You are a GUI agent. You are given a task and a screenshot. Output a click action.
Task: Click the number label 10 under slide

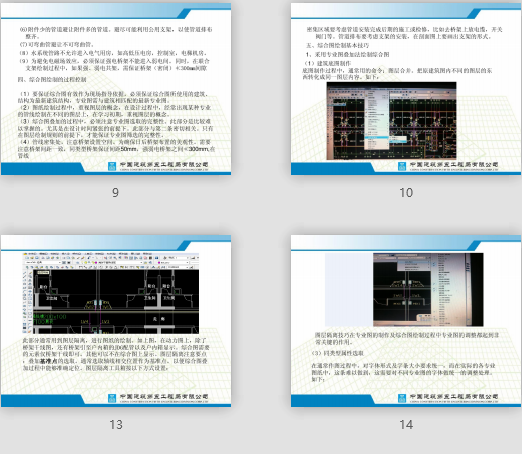406,192
